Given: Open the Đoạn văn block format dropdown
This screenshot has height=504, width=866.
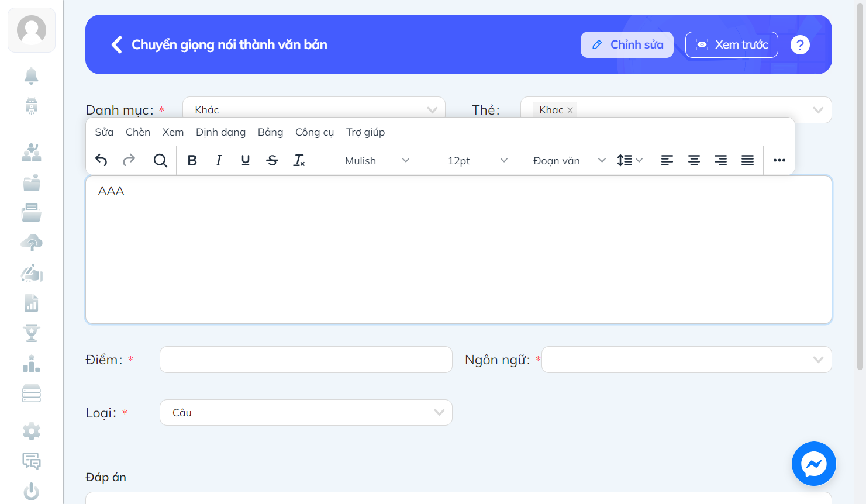Looking at the screenshot, I should (x=569, y=160).
